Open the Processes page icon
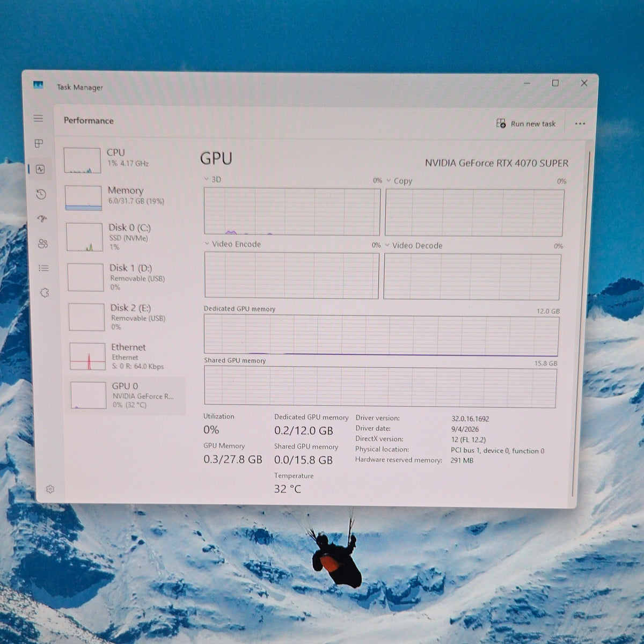This screenshot has width=644, height=644. pos(39,143)
